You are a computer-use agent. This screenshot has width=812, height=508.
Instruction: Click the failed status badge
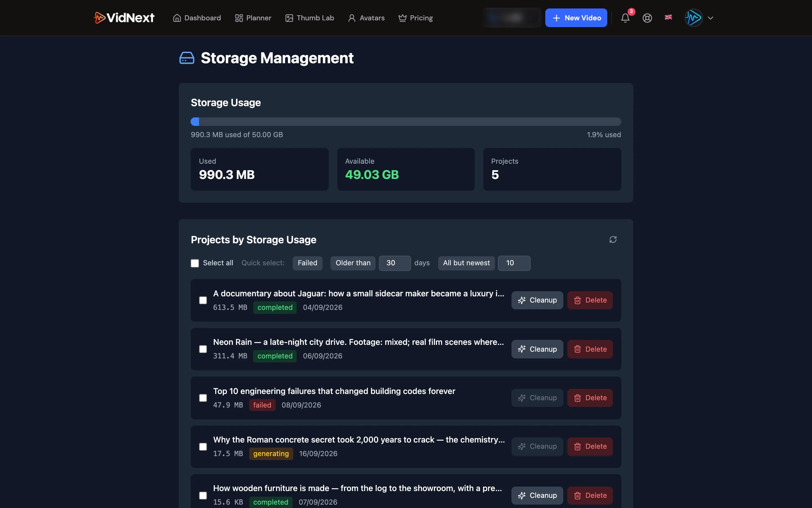262,405
